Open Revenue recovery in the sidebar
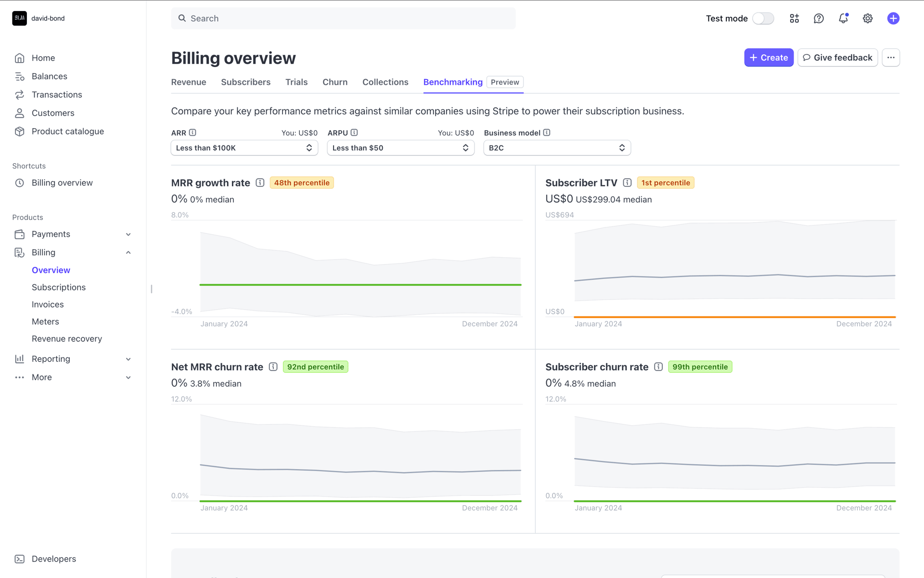 click(67, 339)
